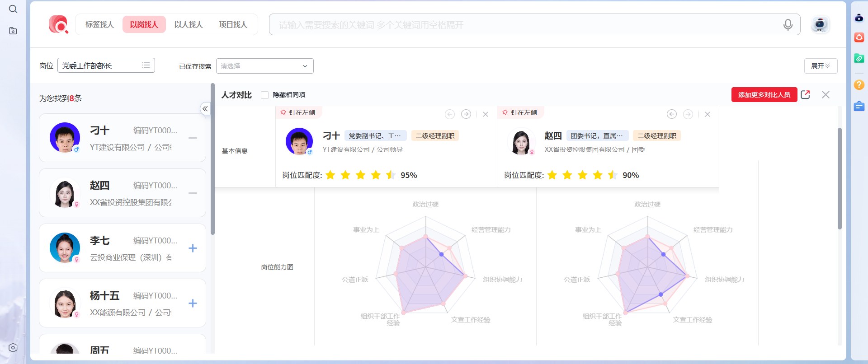Remove 刁十 from comparison with minus
Image resolution: width=868 pixels, height=364 pixels.
pos(193,138)
